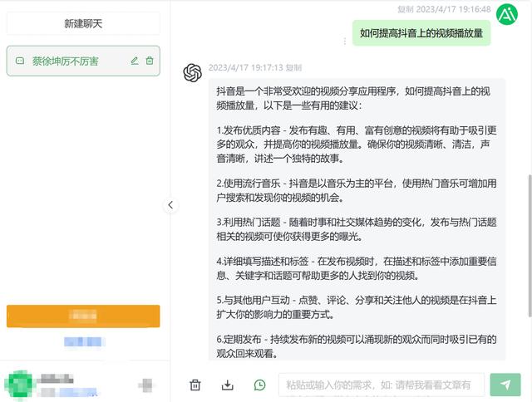Toggle the context history clock icon
Screen dimensions: 532x402
[260, 385]
